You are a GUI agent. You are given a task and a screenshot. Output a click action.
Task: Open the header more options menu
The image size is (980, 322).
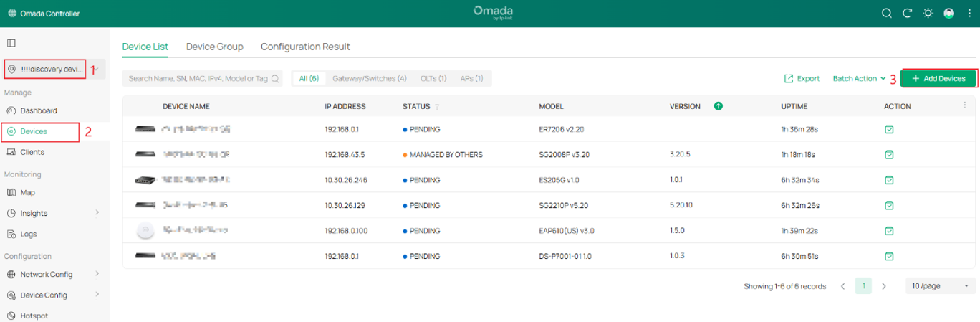coord(968,13)
